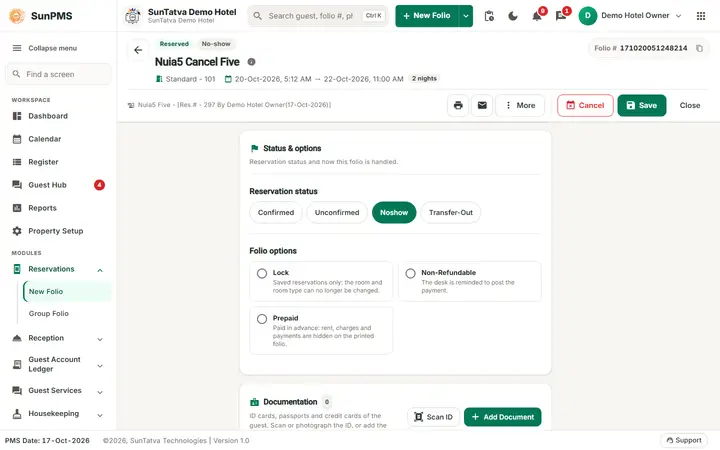Image resolution: width=720 pixels, height=450 pixels.
Task: Expand the Reception module chevron
Action: [100, 339]
